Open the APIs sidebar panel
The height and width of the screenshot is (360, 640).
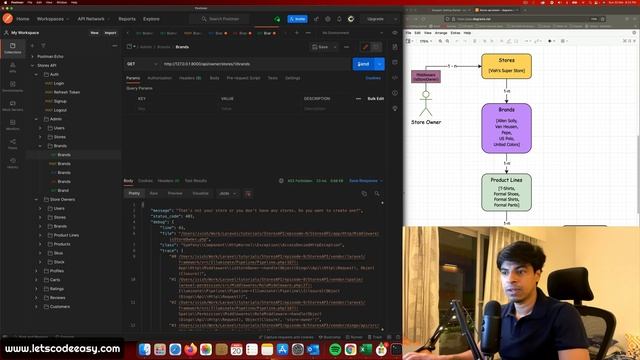13,67
